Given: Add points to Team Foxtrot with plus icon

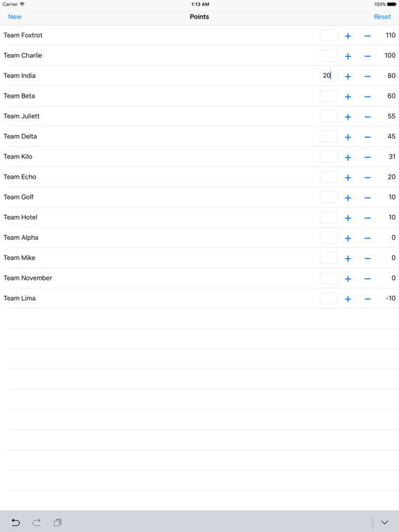Looking at the screenshot, I should point(348,36).
